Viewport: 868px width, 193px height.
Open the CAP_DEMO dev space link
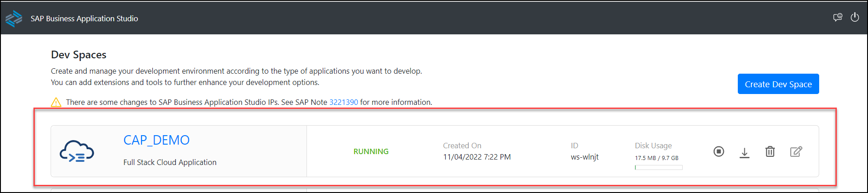click(156, 140)
